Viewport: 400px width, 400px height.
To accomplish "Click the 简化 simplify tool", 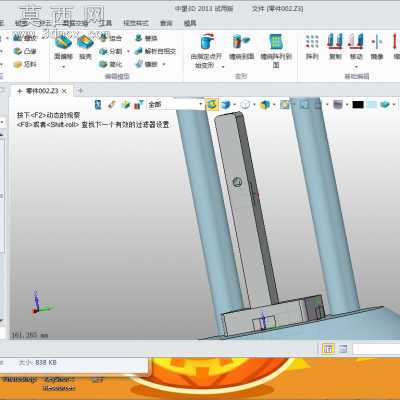I will pyautogui.click(x=111, y=64).
